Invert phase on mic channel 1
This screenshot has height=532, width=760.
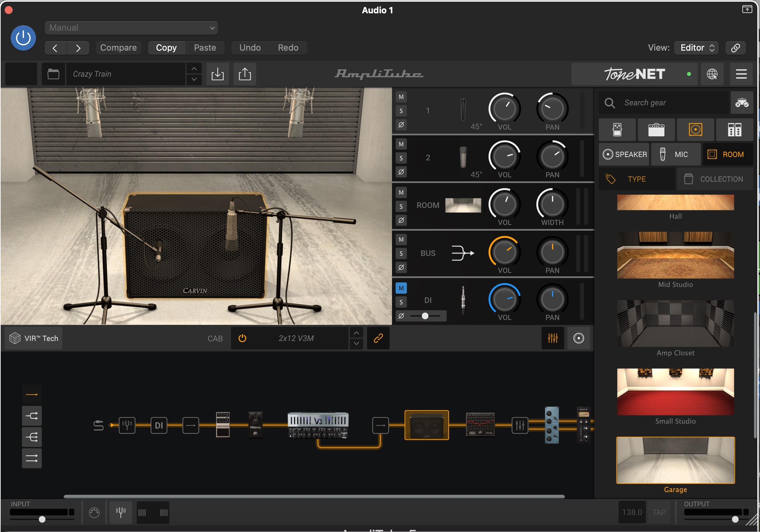pos(401,125)
